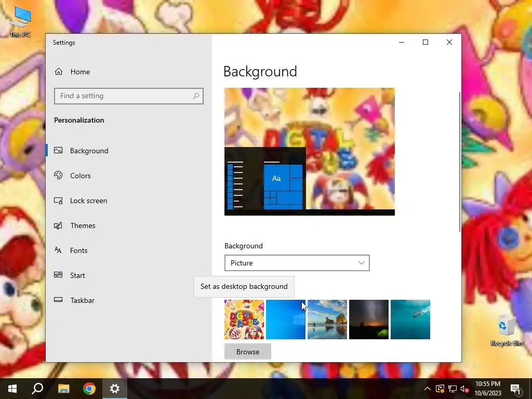Click the Settings gear on taskbar
This screenshot has height=399, width=532.
coord(115,389)
